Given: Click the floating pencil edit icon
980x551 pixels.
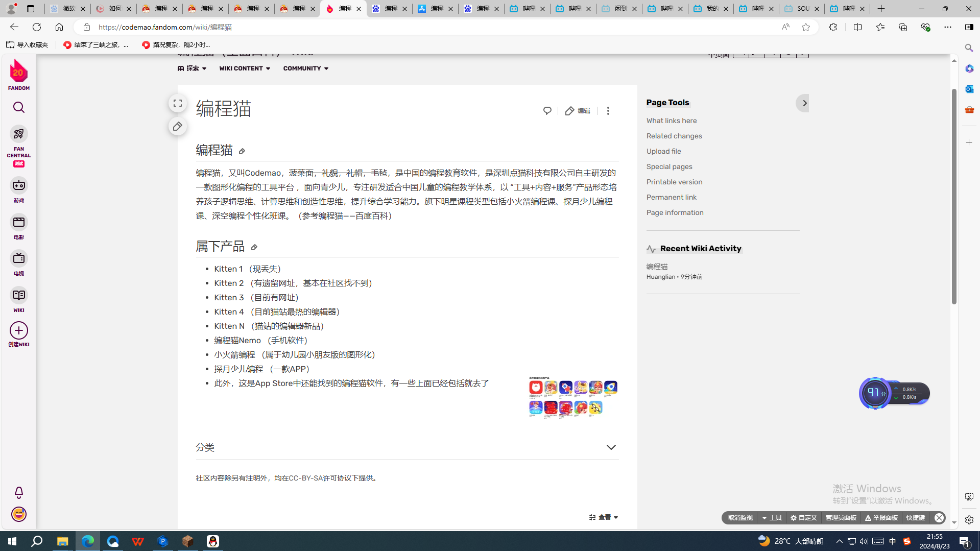Looking at the screenshot, I should pyautogui.click(x=178, y=126).
